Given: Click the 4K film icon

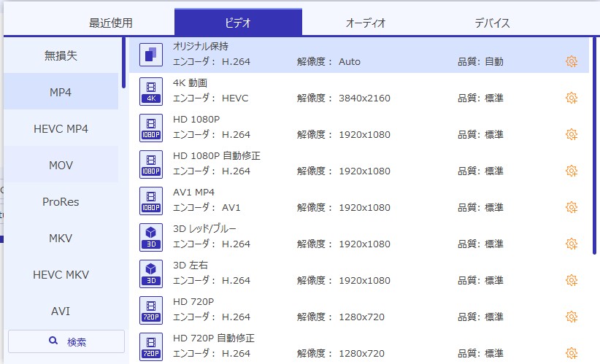Looking at the screenshot, I should [151, 91].
